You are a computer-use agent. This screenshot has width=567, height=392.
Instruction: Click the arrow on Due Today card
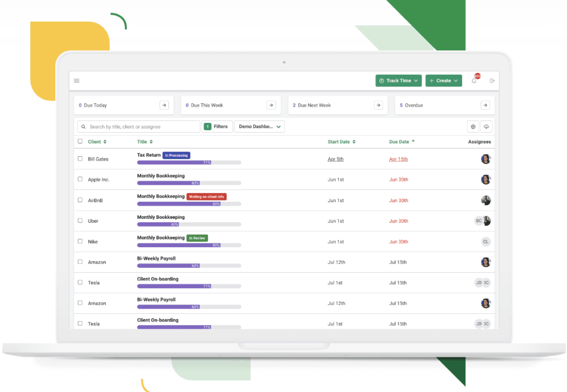click(x=164, y=105)
